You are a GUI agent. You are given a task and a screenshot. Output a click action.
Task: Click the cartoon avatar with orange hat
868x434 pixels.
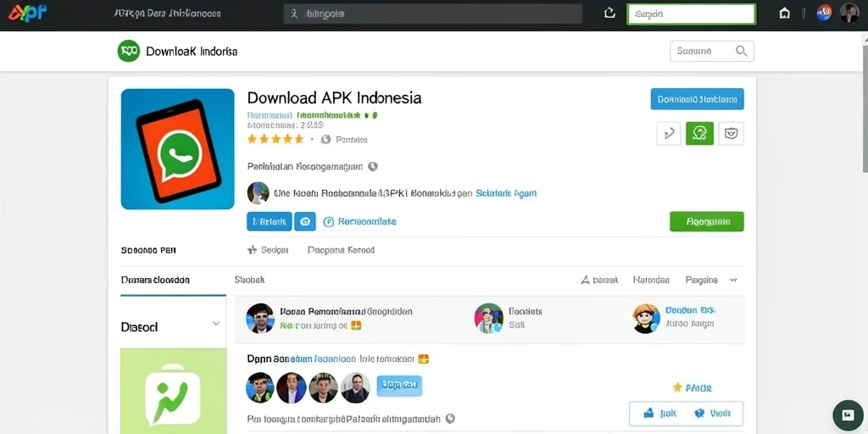coord(646,319)
